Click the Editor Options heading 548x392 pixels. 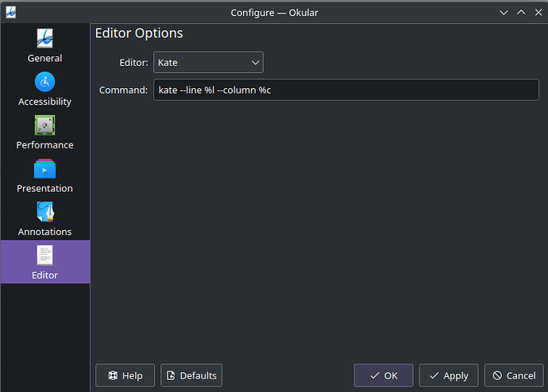pos(139,33)
